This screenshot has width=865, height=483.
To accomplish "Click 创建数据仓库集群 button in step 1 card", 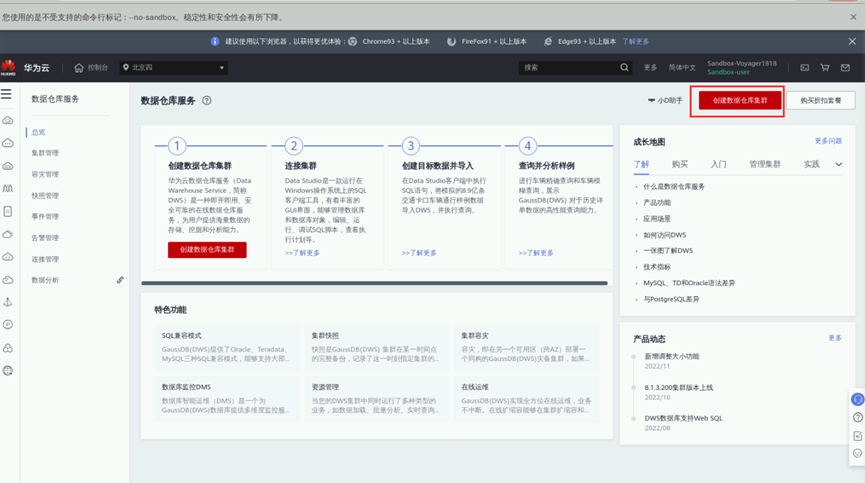I will 207,250.
